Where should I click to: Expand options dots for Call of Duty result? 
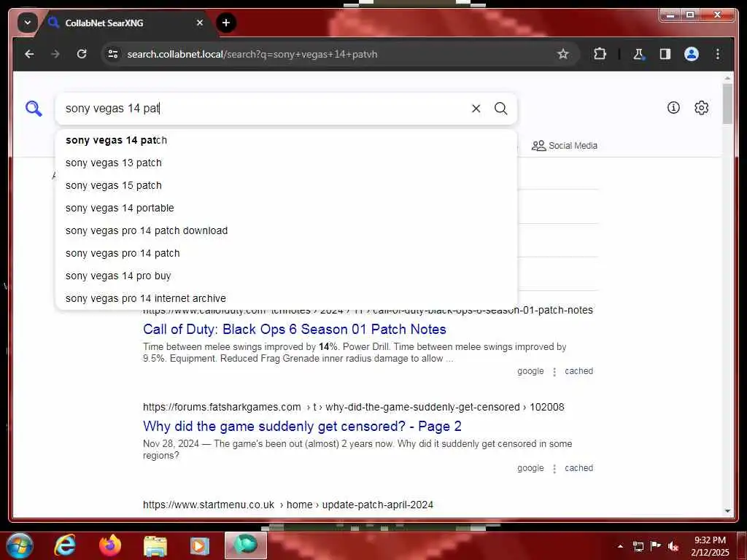[x=554, y=372]
